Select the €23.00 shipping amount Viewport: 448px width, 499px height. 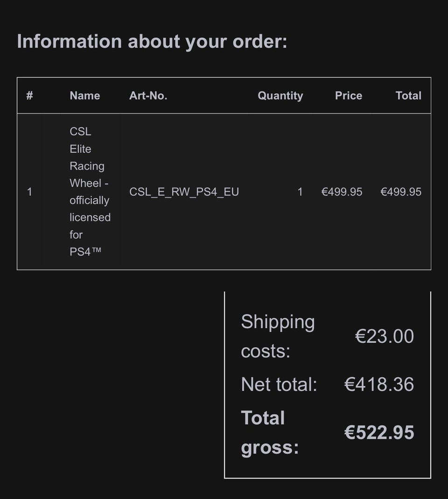(x=384, y=336)
